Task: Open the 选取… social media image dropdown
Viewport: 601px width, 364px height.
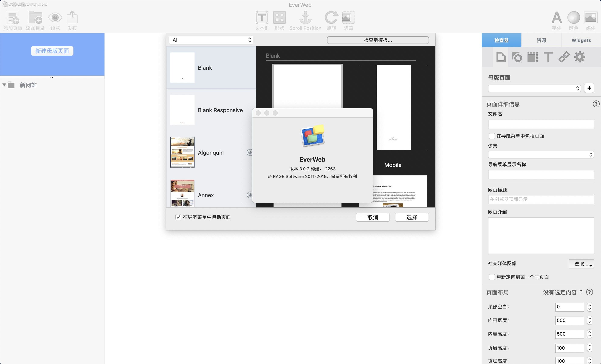Action: pos(581,264)
